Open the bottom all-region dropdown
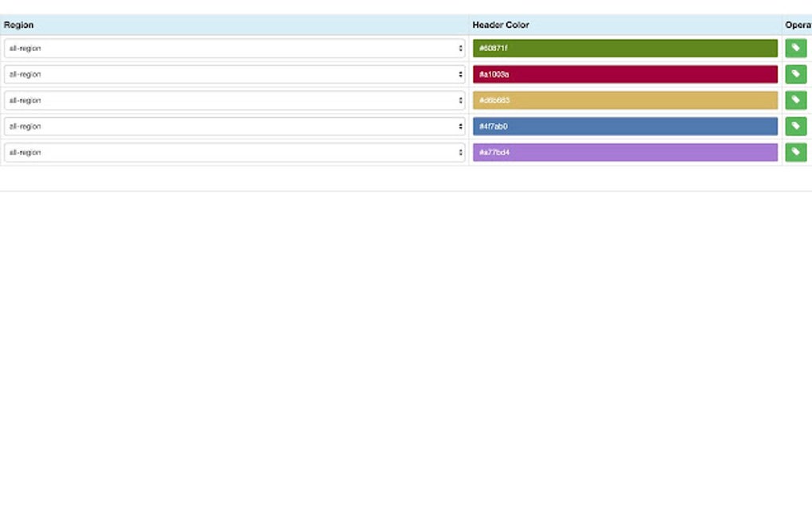This screenshot has height=508, width=812. pos(235,152)
